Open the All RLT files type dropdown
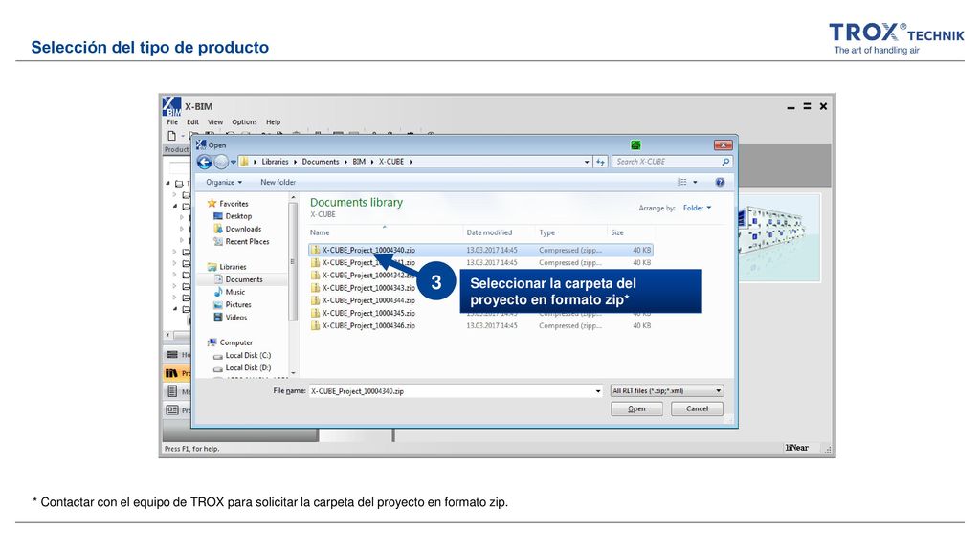The width and height of the screenshot is (980, 552). click(667, 391)
